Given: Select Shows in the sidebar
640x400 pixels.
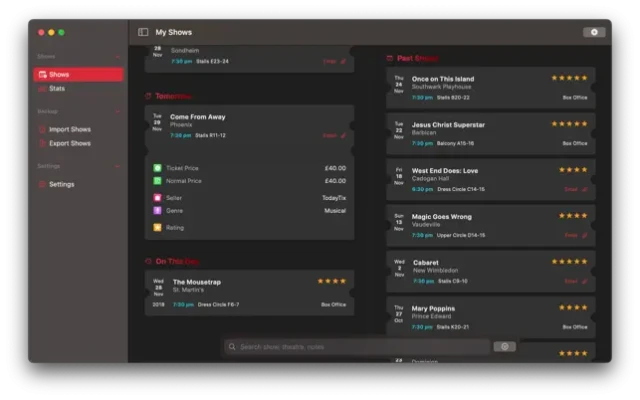Looking at the screenshot, I should (78, 74).
